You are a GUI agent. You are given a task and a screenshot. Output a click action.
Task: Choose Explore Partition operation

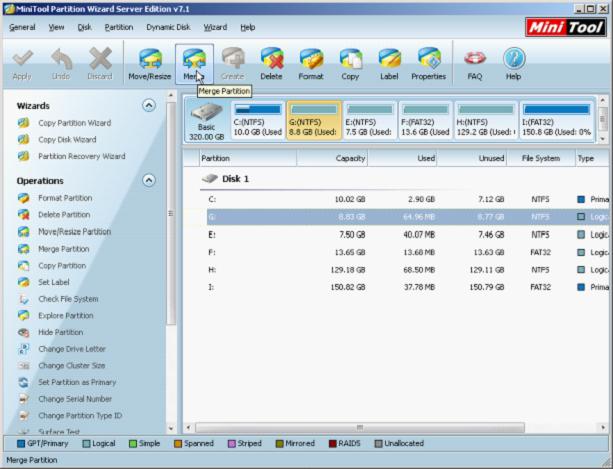(66, 316)
